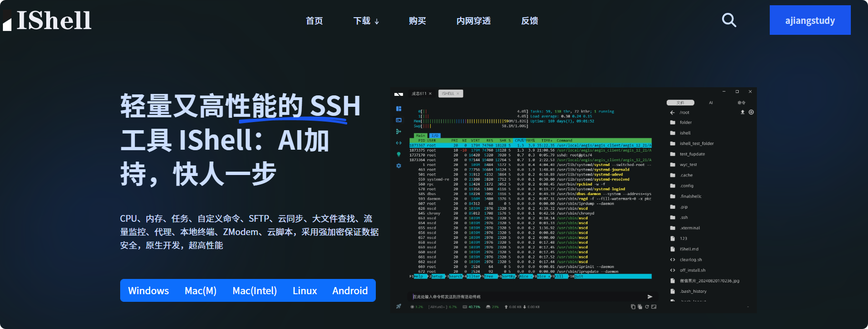
Task: Close the ISHELL session tab
Action: point(458,93)
